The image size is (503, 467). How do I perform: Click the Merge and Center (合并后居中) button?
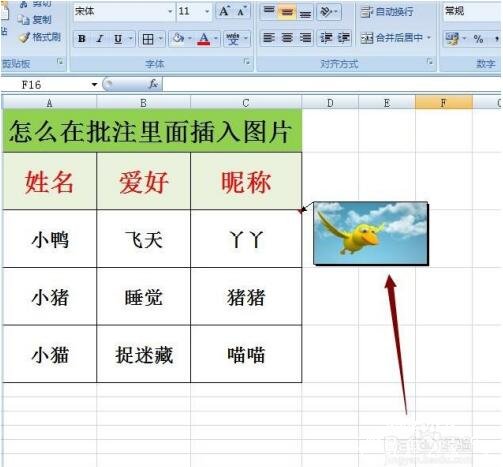(x=392, y=38)
